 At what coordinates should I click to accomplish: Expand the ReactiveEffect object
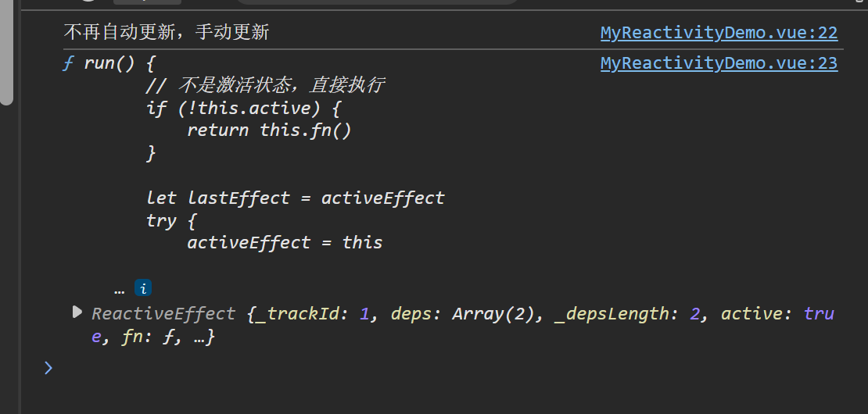(77, 312)
